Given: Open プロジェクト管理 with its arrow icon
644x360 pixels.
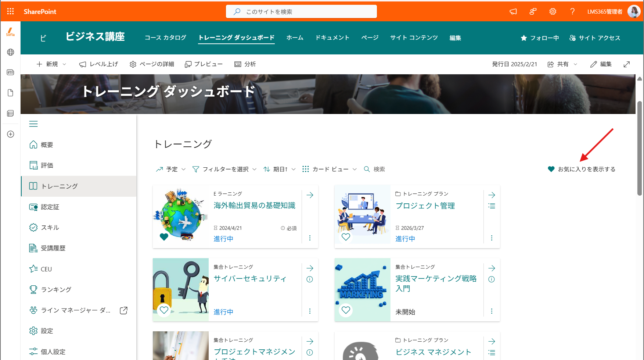Looking at the screenshot, I should coord(492,195).
